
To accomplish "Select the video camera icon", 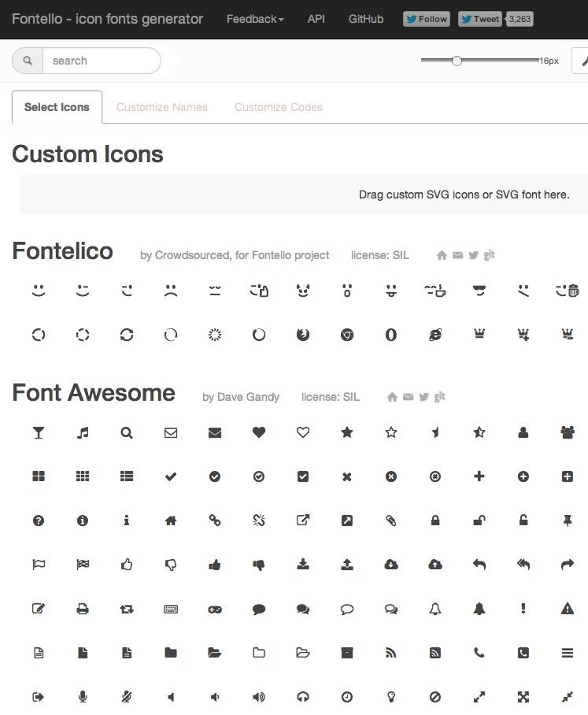I will (568, 432).
